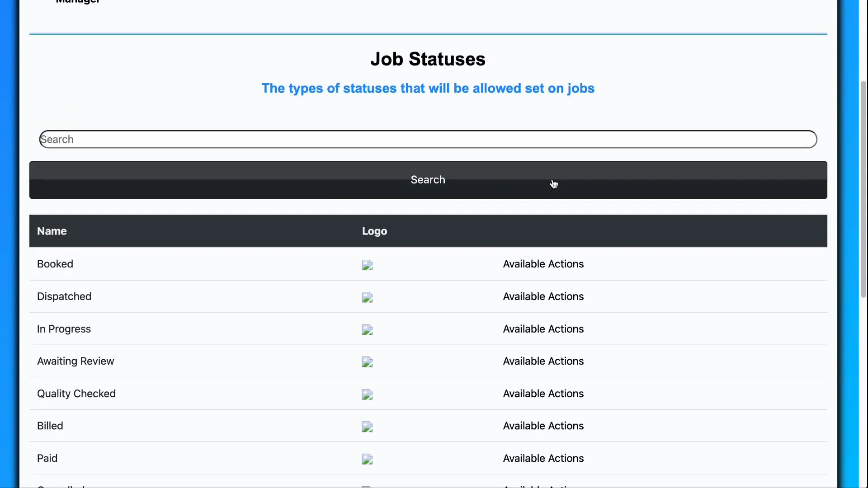Click the Dispatched status logo image
The height and width of the screenshot is (488, 868).
click(367, 297)
